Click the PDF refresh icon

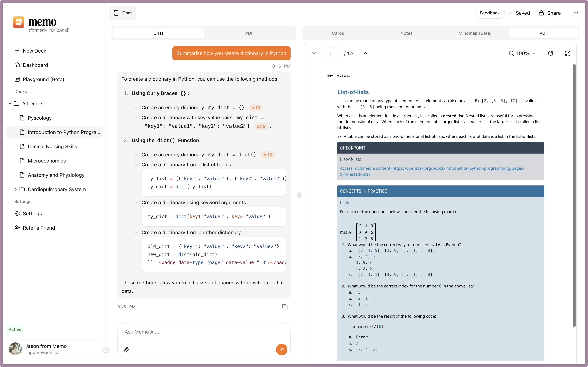[x=550, y=53]
